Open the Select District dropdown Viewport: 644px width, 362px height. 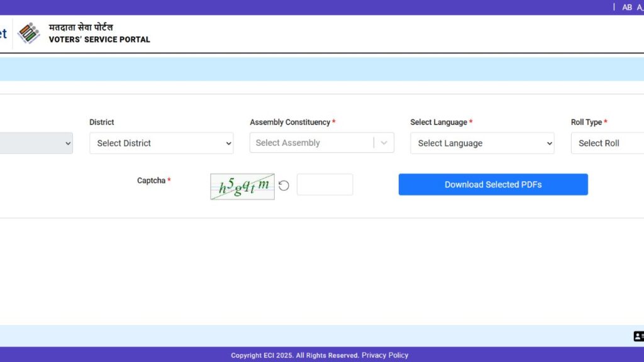point(161,143)
